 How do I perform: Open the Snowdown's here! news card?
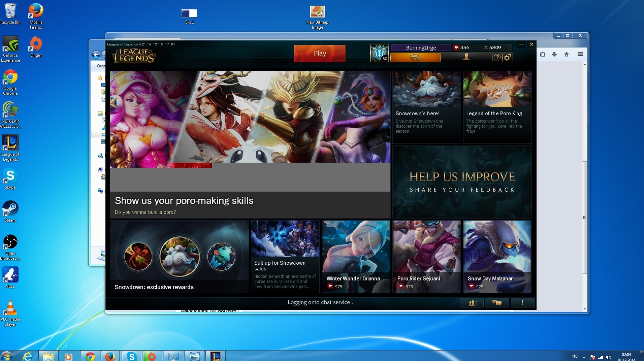pos(426,107)
